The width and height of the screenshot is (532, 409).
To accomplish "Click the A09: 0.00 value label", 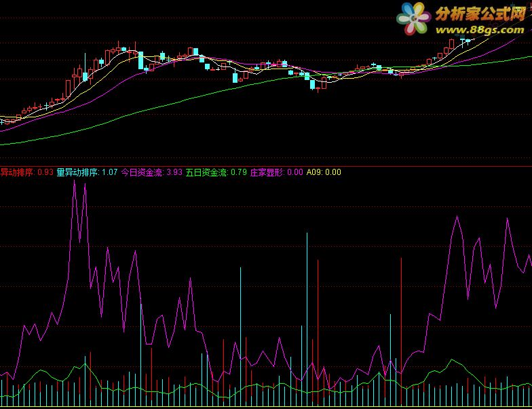I will pos(324,172).
